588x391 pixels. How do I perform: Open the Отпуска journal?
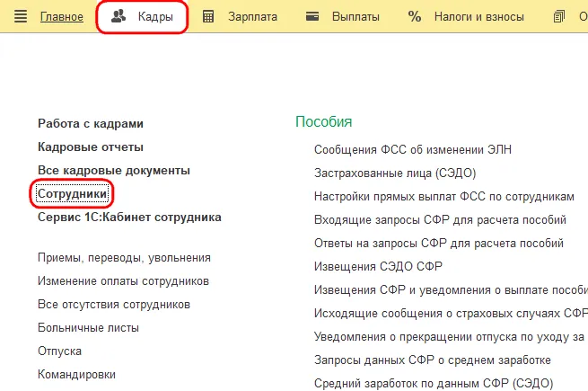pos(59,351)
